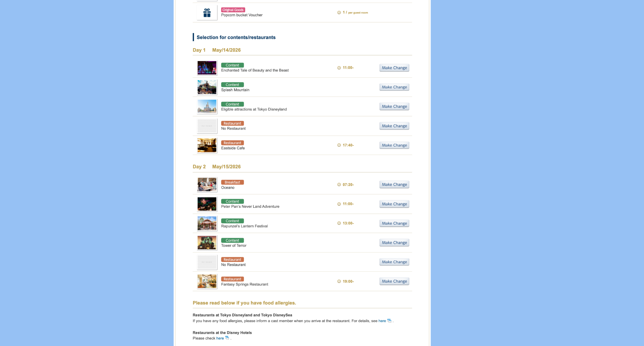Click clock icon next to 19:00- dinner time

(339, 281)
